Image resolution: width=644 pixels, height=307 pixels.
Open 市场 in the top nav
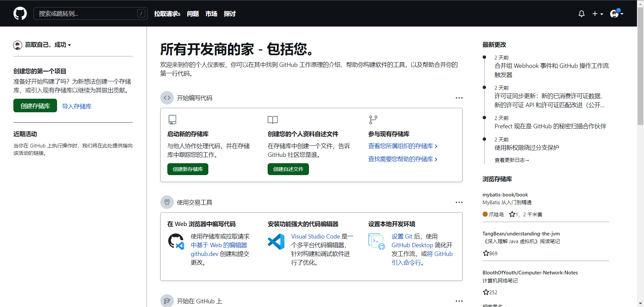pos(211,14)
